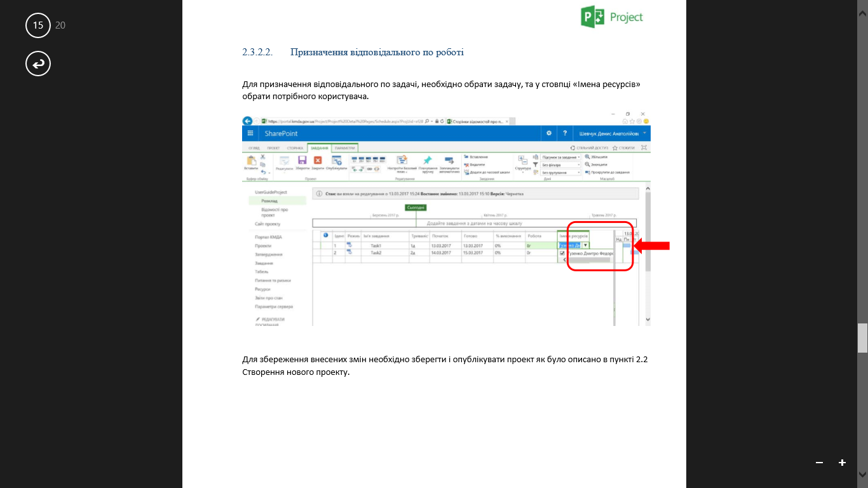
Task: Open the SharePoint settings gear
Action: 549,133
